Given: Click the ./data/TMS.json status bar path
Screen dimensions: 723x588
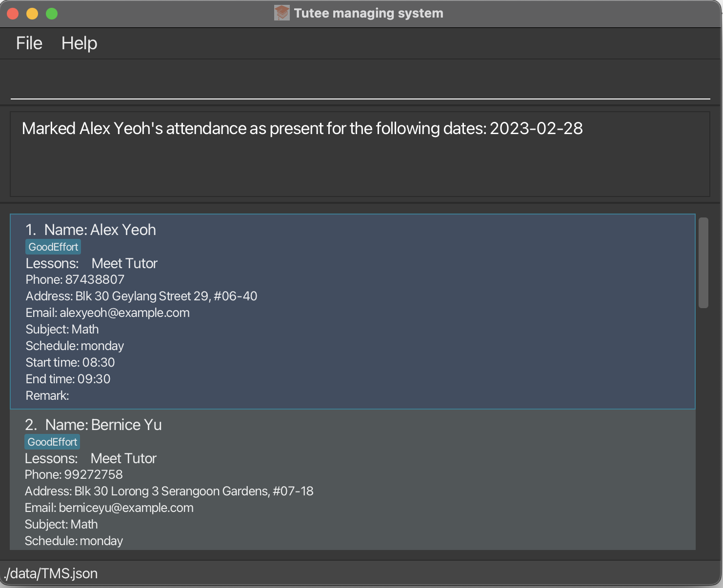Looking at the screenshot, I should coord(51,573).
